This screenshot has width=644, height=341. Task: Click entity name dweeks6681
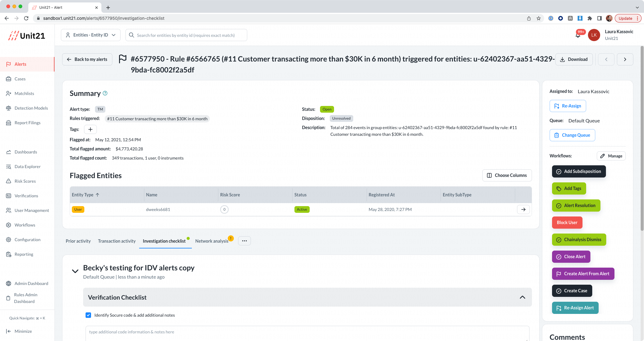(x=158, y=209)
